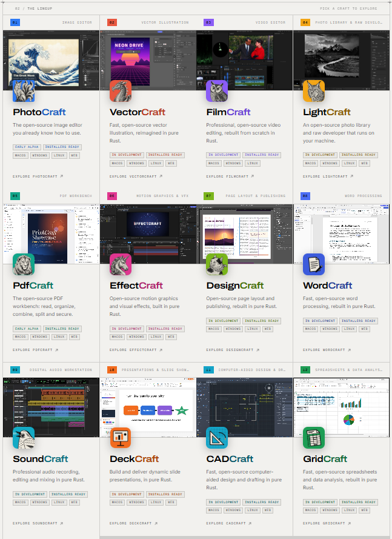
Task: Click the LightCraft lynx app icon
Action: tap(314, 91)
